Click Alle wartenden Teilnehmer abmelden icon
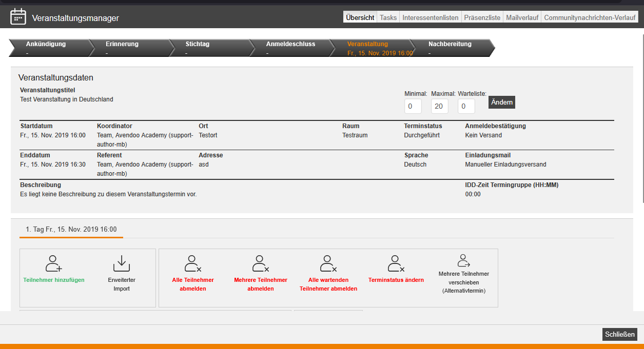The height and width of the screenshot is (349, 644). (x=328, y=263)
